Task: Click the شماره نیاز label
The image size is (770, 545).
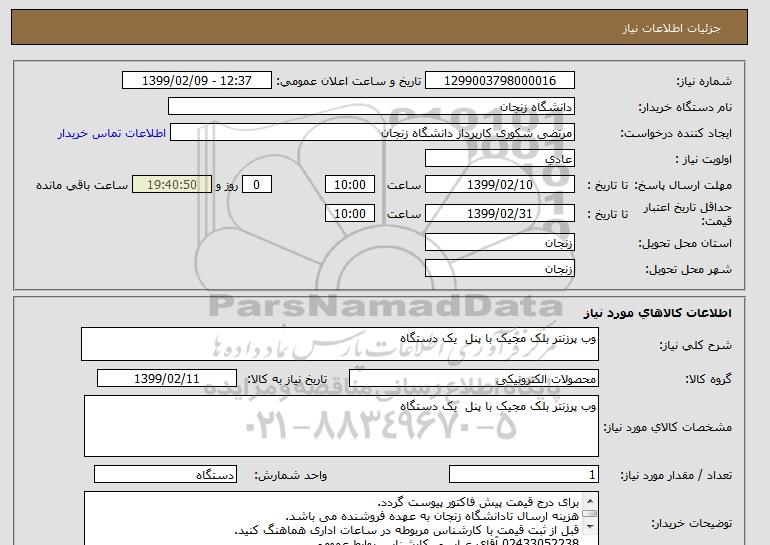Action: tap(705, 81)
